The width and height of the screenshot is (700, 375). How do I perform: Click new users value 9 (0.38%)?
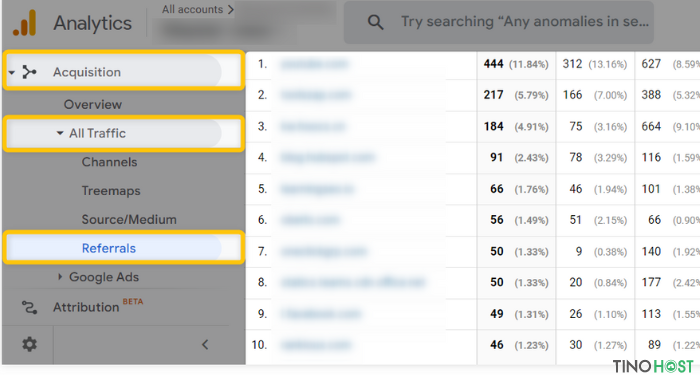point(601,252)
